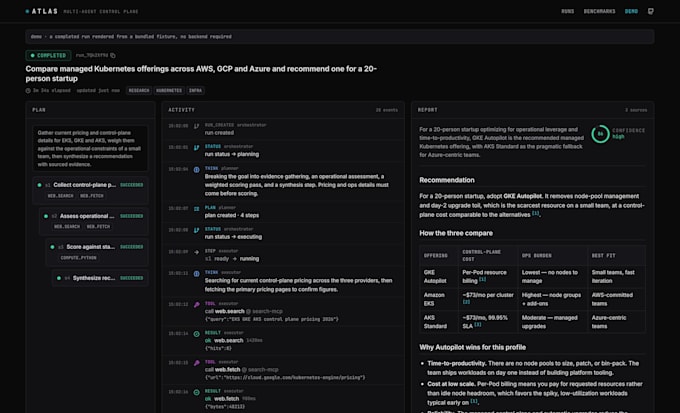680x413 pixels.
Task: Click the monitor icon next to DEMO
Action: (651, 11)
